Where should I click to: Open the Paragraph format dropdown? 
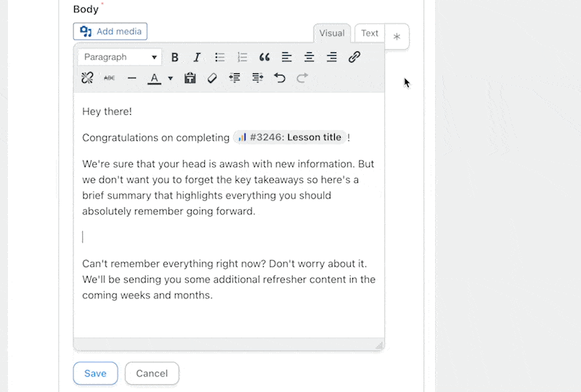click(120, 57)
